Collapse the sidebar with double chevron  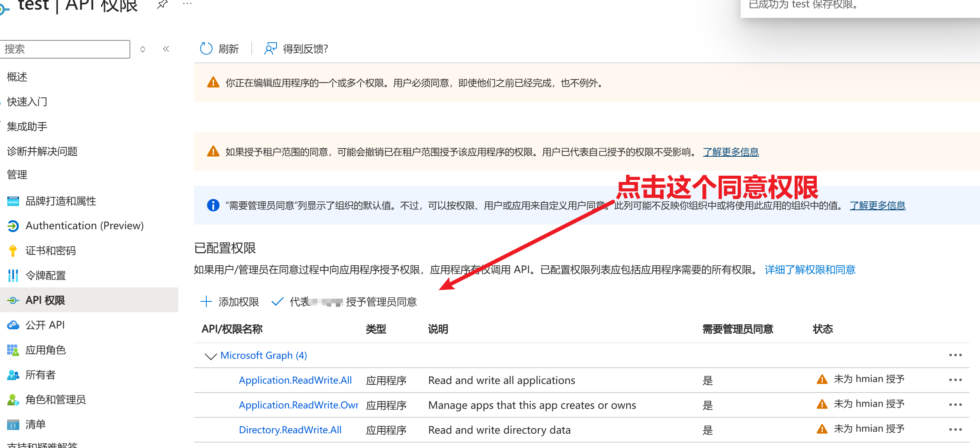[x=166, y=49]
